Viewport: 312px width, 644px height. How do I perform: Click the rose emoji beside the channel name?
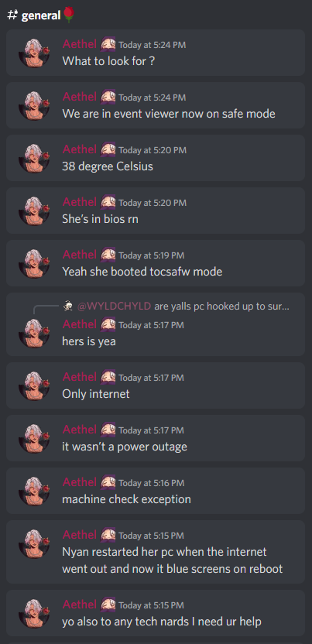tap(69, 15)
